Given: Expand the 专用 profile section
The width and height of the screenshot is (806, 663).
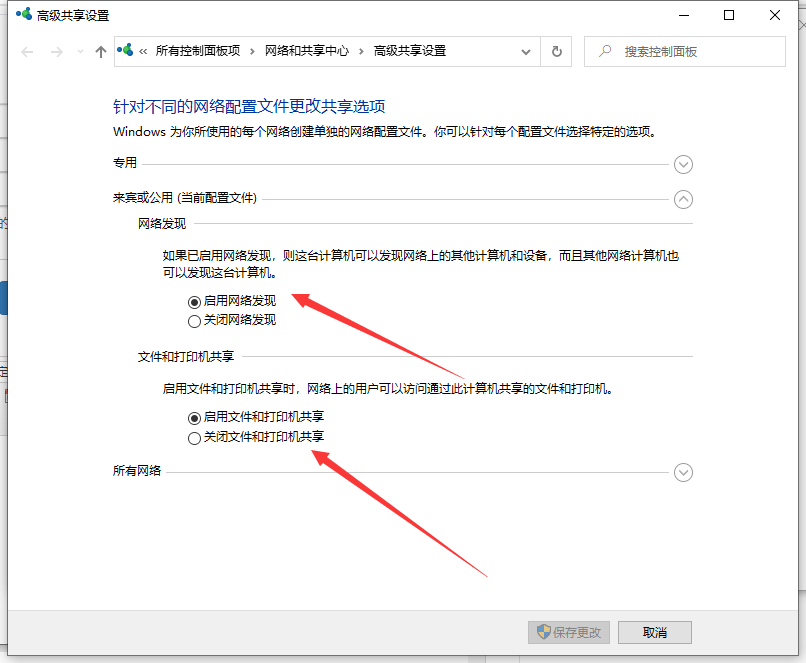Looking at the screenshot, I should (x=683, y=164).
